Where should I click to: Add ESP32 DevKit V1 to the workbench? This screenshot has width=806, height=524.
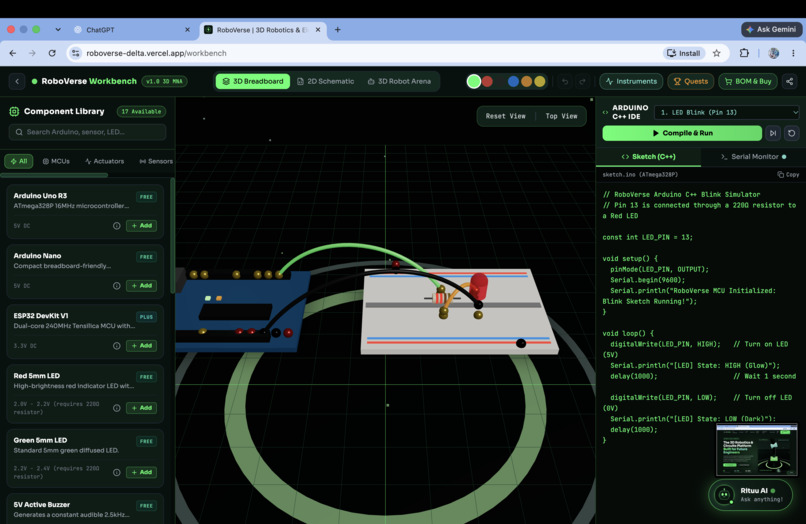coord(141,346)
